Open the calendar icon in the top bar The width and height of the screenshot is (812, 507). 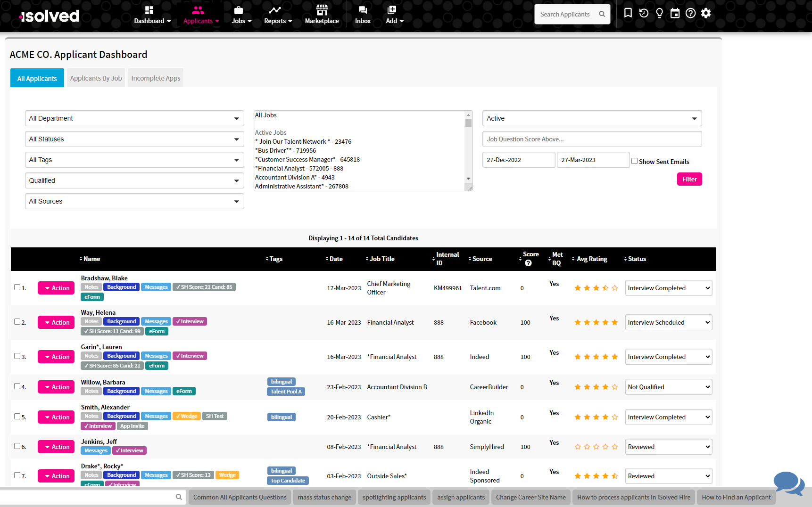click(x=675, y=13)
